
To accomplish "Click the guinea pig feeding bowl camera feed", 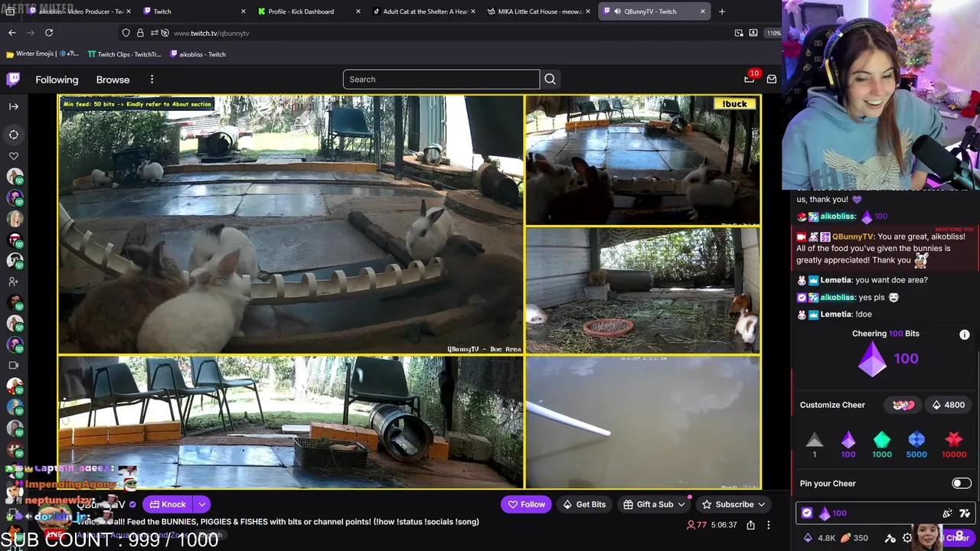I will 643,290.
